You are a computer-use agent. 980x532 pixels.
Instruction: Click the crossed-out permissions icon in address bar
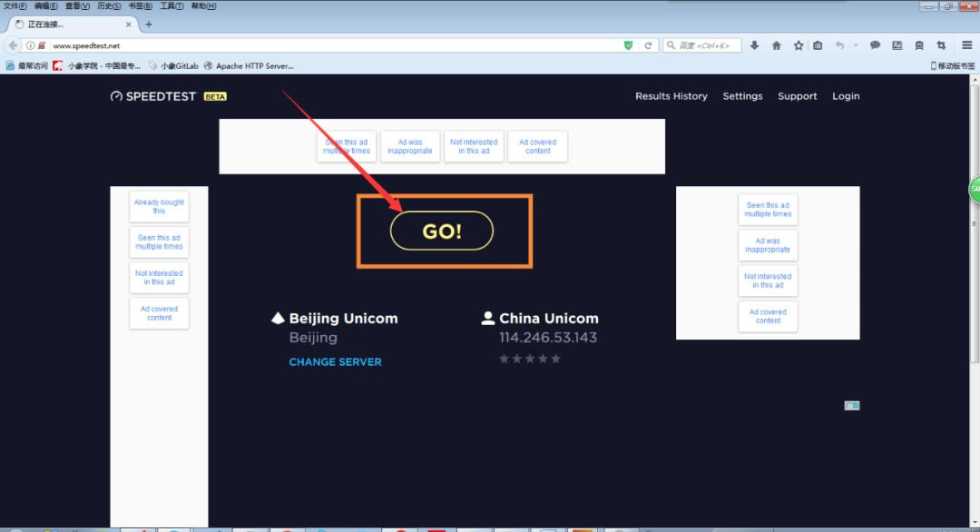41,45
